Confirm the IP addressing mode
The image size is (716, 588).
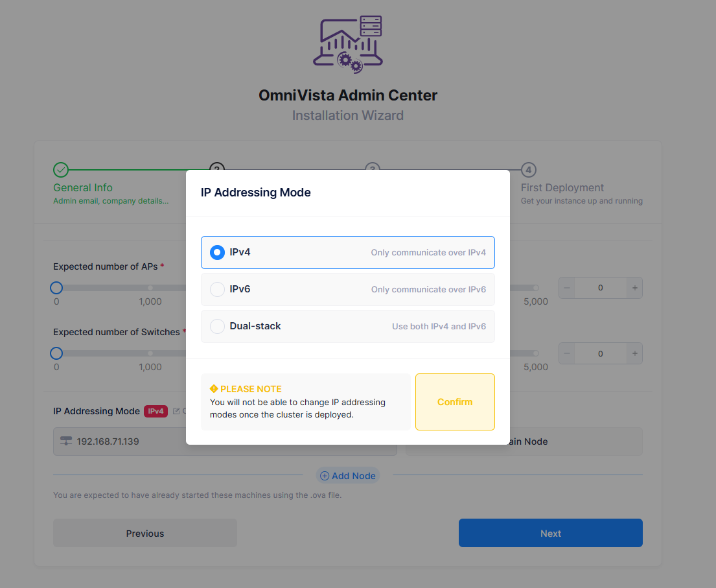(x=455, y=401)
